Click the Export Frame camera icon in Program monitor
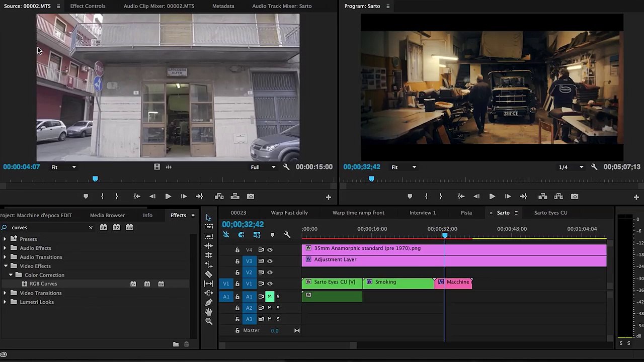644x362 pixels. 575,197
